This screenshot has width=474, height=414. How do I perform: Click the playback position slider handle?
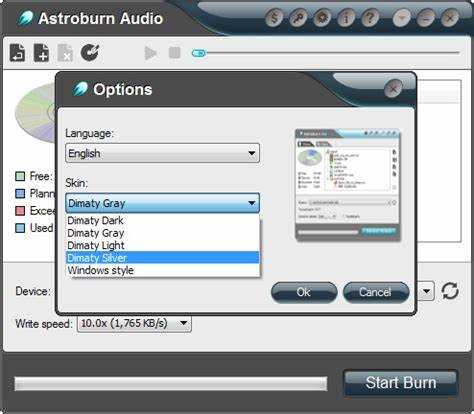click(199, 53)
